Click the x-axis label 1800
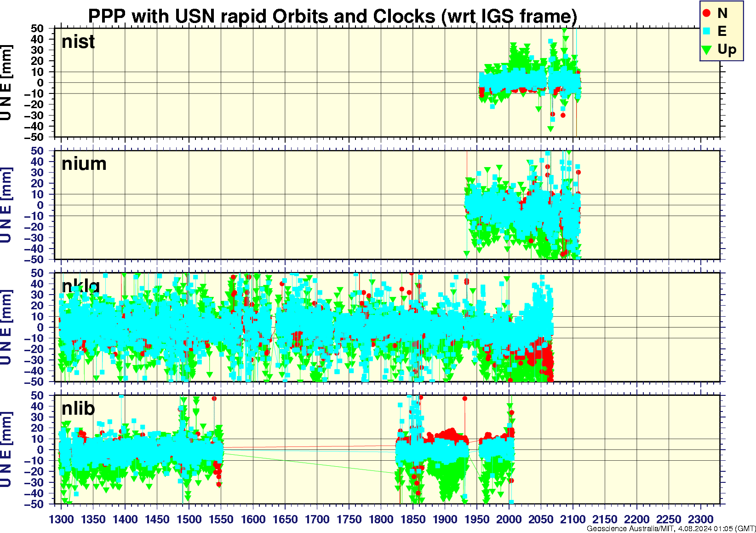756x533 pixels. 381,519
